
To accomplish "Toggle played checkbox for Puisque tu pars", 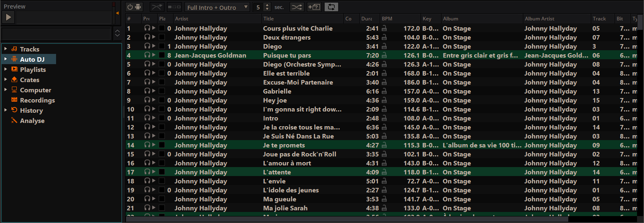I will pyautogui.click(x=162, y=55).
